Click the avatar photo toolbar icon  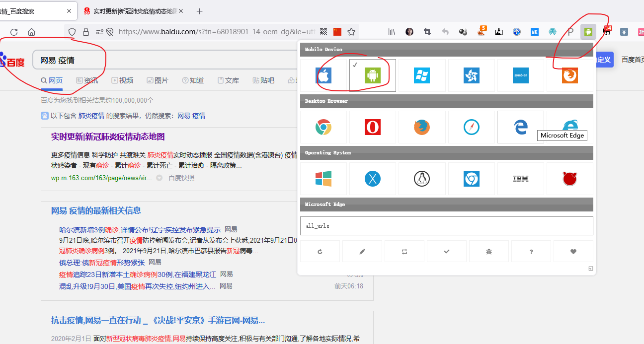pos(409,32)
